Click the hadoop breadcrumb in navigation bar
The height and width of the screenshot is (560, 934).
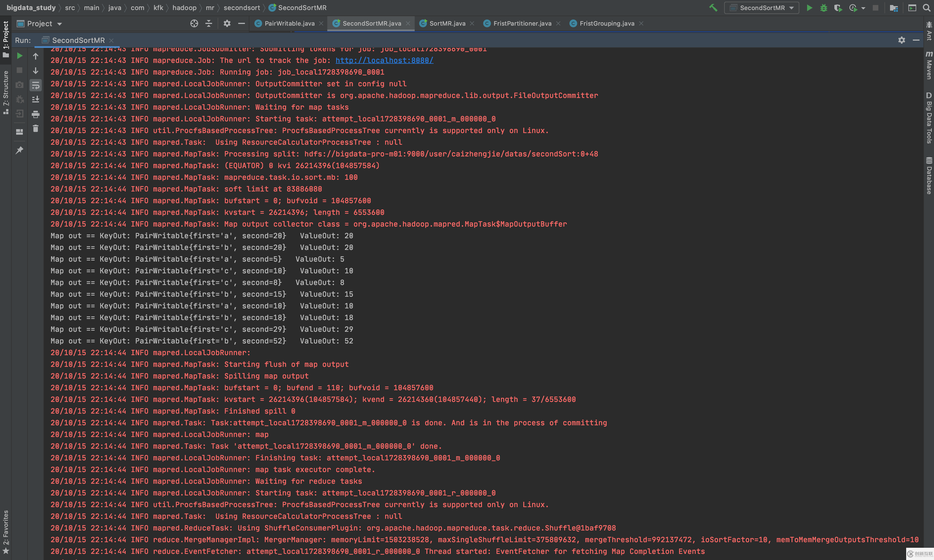tap(184, 8)
